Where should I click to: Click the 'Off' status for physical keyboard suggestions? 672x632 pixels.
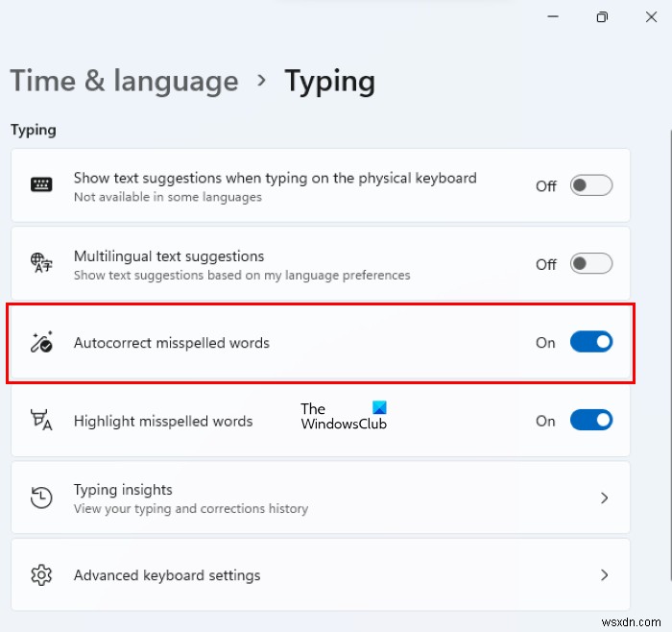(x=546, y=186)
